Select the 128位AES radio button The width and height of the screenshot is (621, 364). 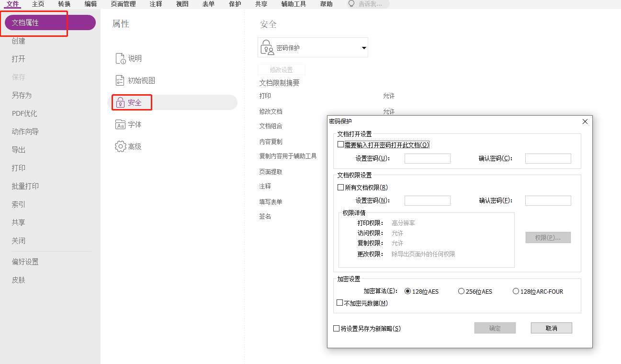407,291
